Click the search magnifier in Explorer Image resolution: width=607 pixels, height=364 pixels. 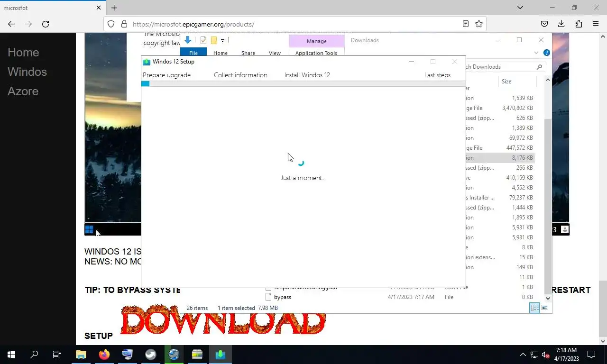(539, 67)
